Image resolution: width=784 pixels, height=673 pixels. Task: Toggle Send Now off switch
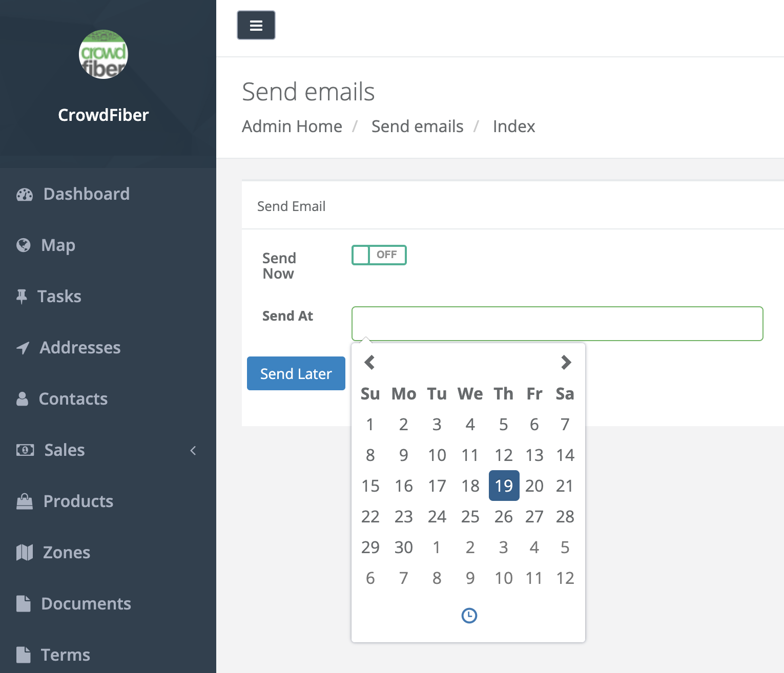tap(379, 255)
